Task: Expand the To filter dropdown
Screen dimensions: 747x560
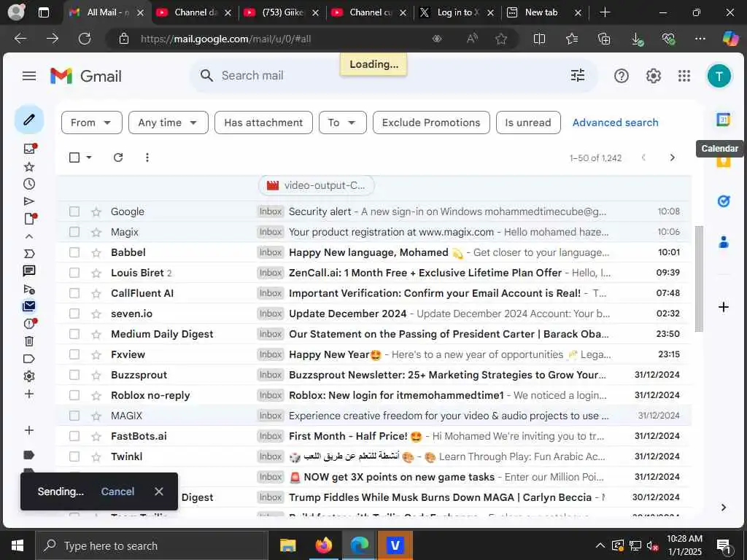Action: [x=343, y=122]
